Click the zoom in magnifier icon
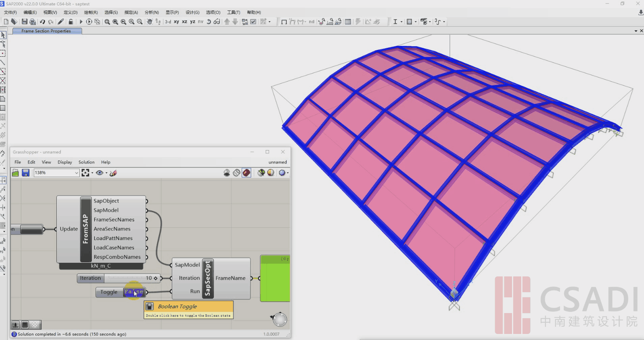 pos(132,22)
